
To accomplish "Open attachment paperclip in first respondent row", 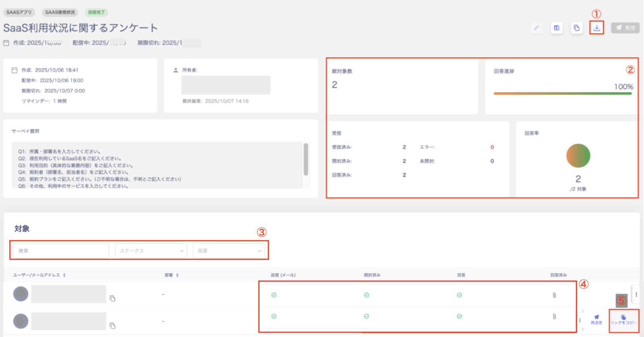I will click(x=554, y=295).
